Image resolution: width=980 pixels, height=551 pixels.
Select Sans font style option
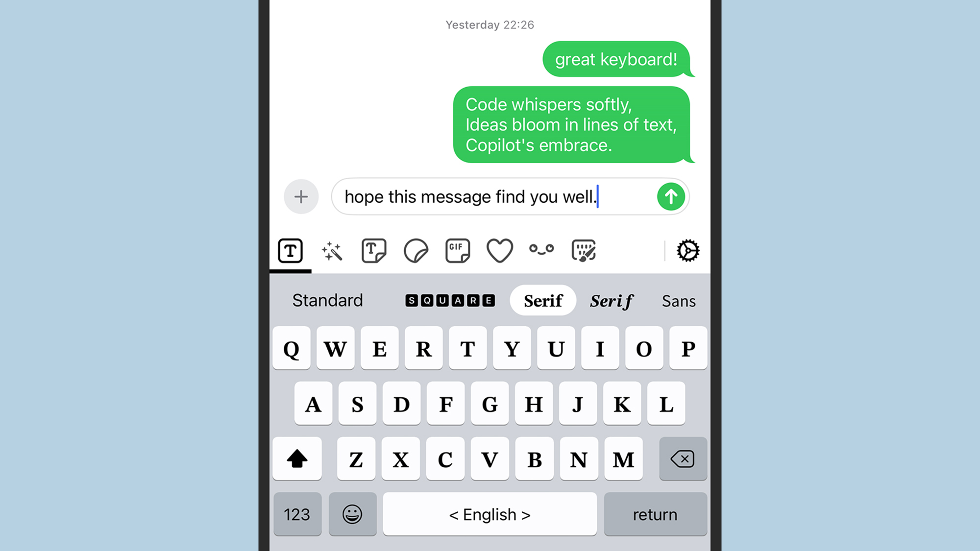click(678, 301)
